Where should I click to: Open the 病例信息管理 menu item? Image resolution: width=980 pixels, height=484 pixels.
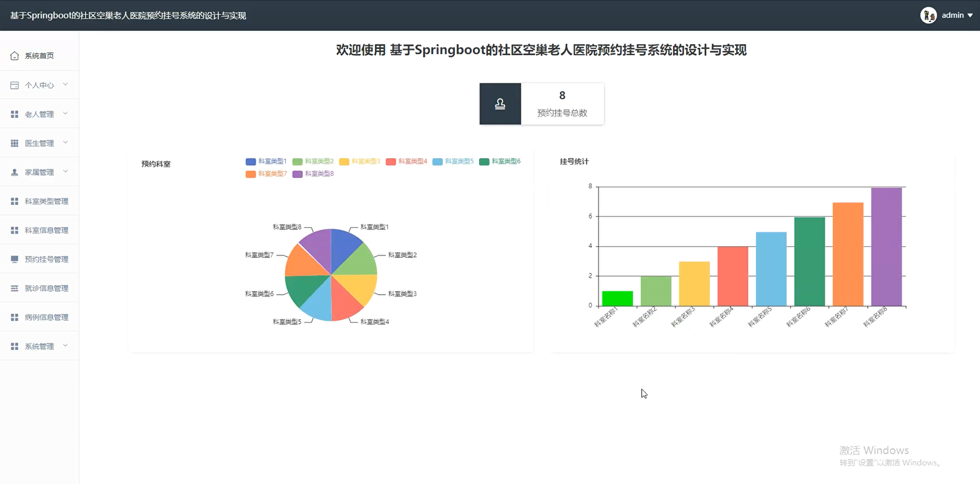(x=39, y=317)
